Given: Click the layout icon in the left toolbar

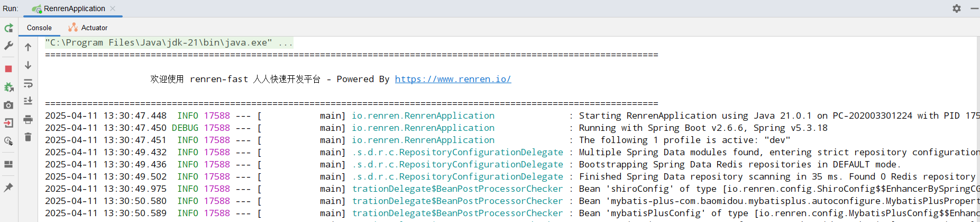Looking at the screenshot, I should 8,164.
